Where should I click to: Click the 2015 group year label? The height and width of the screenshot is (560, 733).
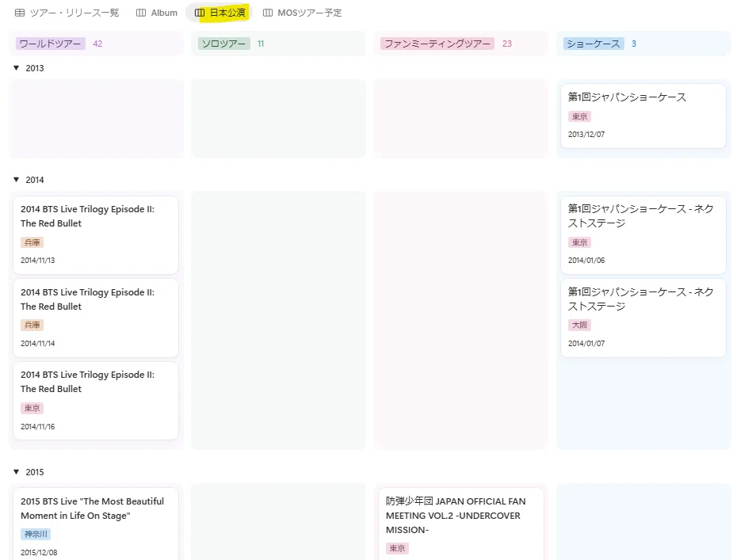pos(35,472)
